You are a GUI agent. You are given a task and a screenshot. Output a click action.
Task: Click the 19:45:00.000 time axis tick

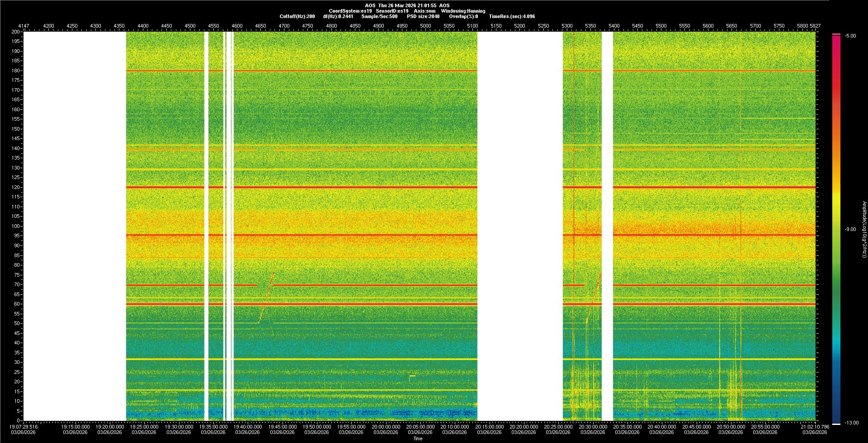click(282, 427)
